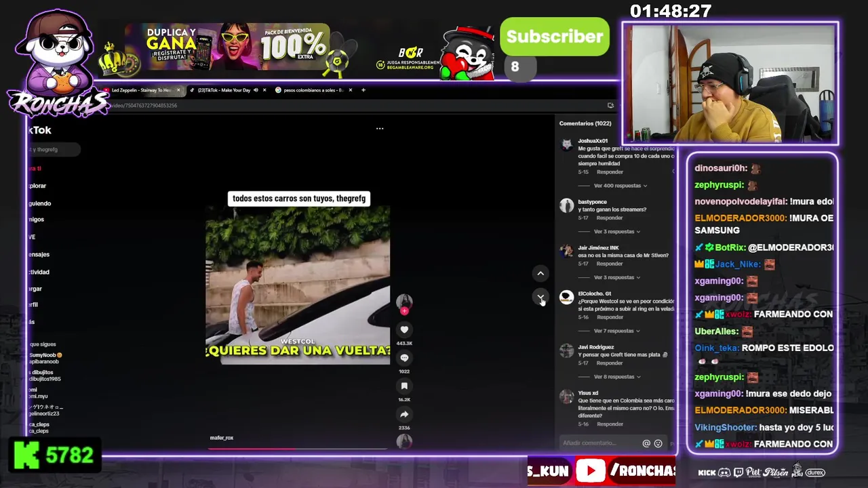Reply to Jair Jiménez INK's comment

tap(610, 264)
